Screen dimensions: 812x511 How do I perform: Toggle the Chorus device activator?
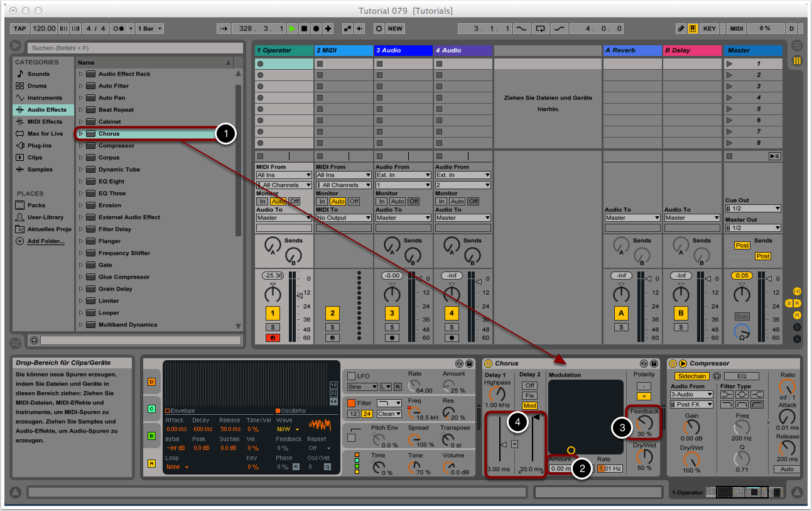click(x=488, y=363)
